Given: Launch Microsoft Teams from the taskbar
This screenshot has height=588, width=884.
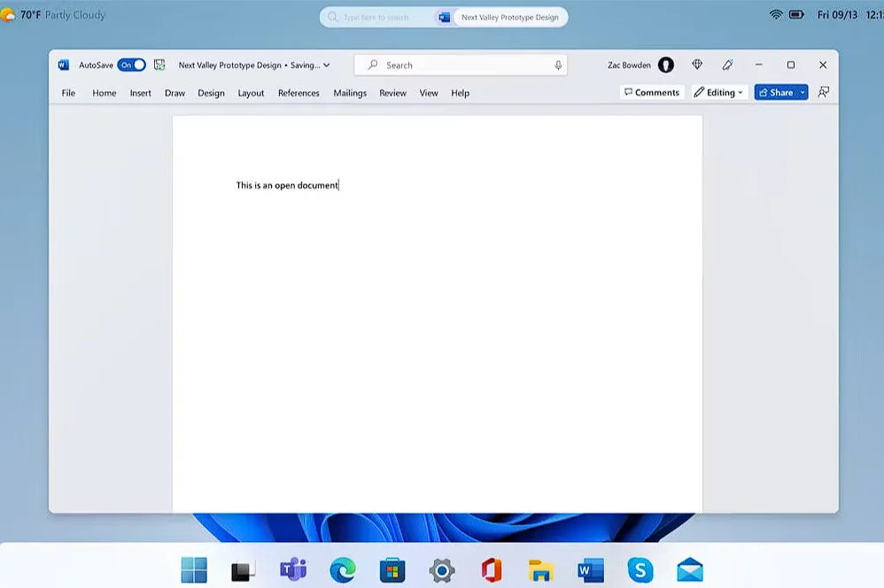Looking at the screenshot, I should coord(293,569).
